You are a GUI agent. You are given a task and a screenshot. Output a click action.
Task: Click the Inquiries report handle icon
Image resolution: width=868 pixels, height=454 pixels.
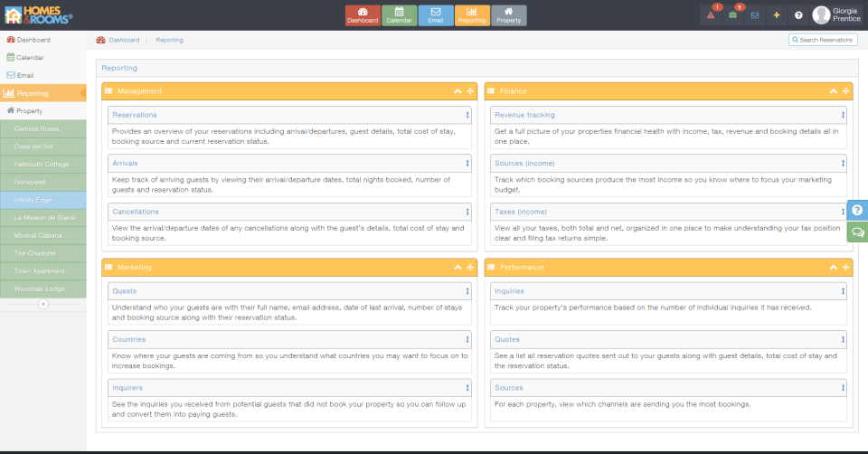843,291
